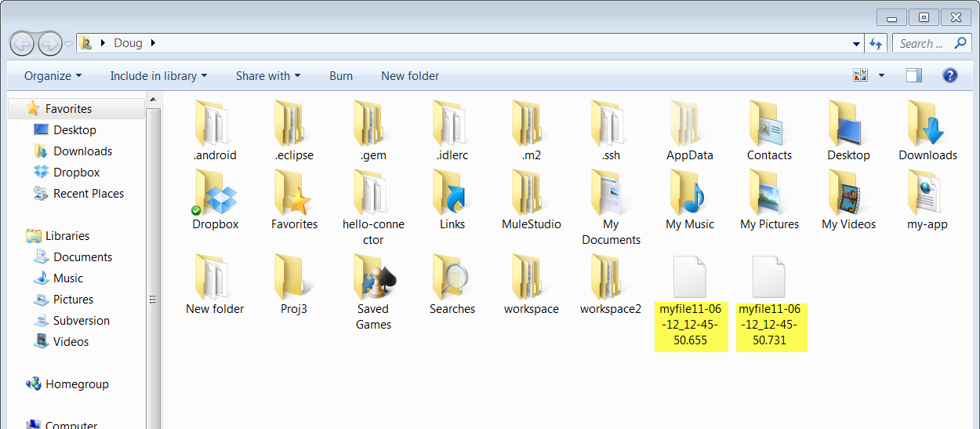The image size is (980, 429).
Task: Select the My Pictures folder
Action: pos(769,200)
